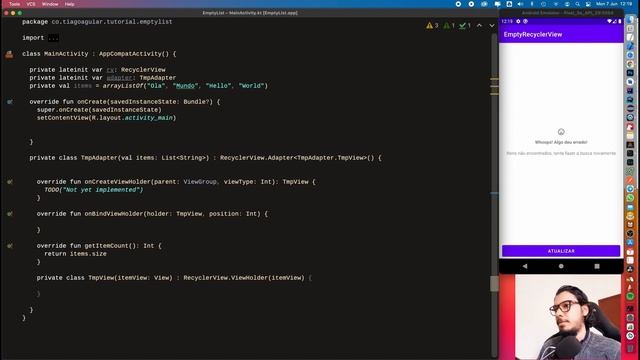Click the RecyclerView type of rv variable
Image resolution: width=640 pixels, height=360 pixels.
coord(143,70)
